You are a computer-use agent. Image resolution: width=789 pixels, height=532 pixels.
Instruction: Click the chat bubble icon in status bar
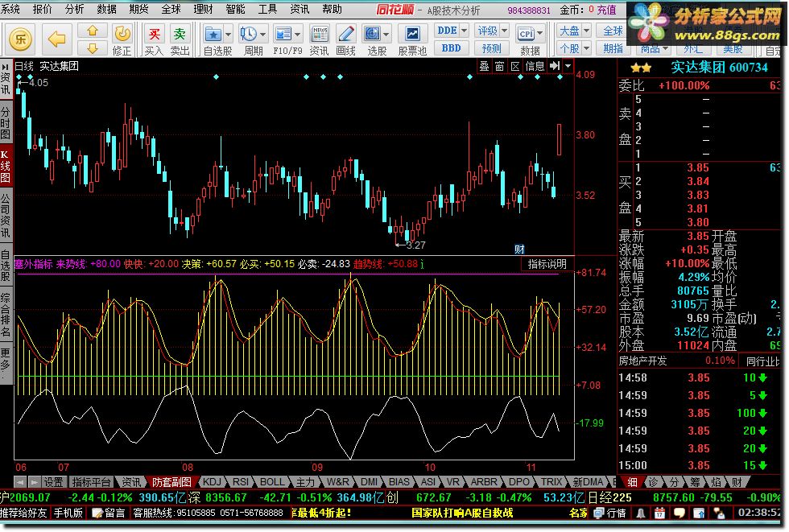(x=680, y=513)
